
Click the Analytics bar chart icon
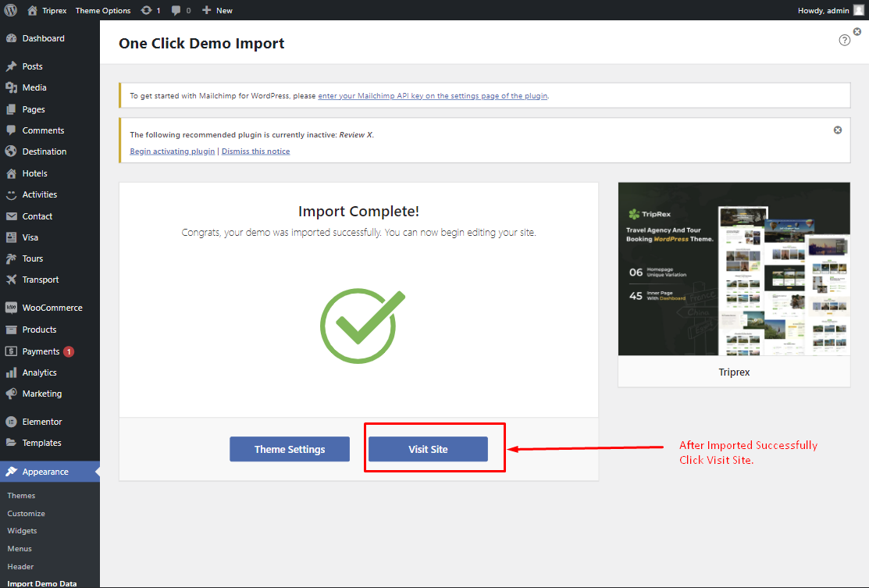pyautogui.click(x=11, y=372)
